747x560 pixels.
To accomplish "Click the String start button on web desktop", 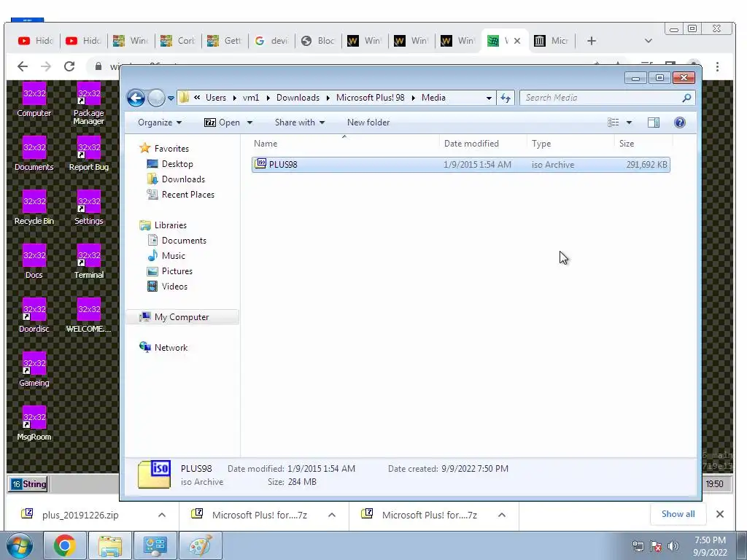I will pyautogui.click(x=28, y=484).
